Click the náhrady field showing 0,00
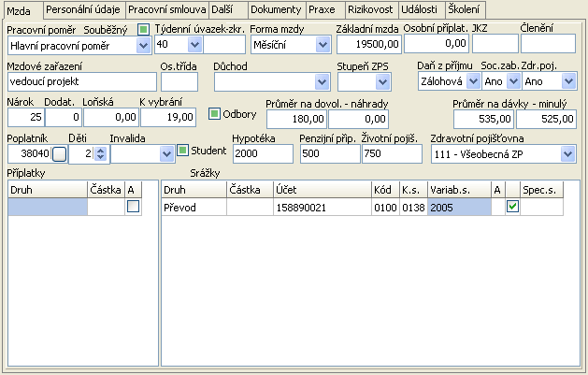Viewport: 588px width, 375px height. (x=358, y=120)
